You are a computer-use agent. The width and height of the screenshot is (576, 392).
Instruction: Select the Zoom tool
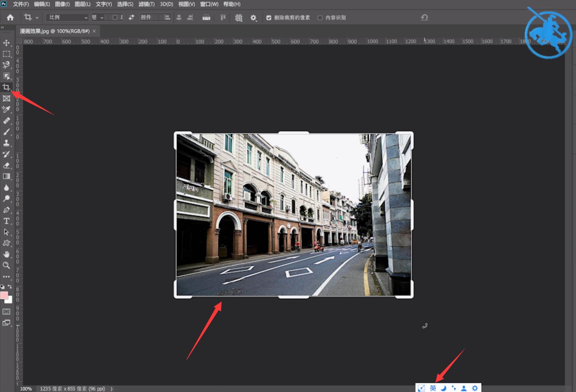[6, 265]
